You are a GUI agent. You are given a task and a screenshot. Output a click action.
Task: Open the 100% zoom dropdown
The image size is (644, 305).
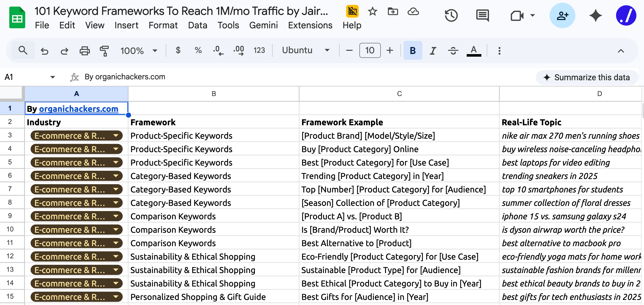point(139,51)
